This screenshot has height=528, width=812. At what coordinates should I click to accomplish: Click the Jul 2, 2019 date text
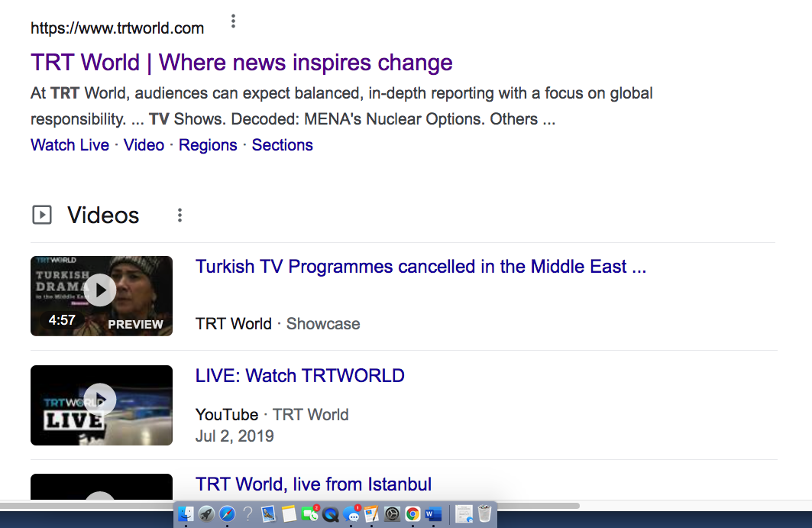(x=235, y=436)
